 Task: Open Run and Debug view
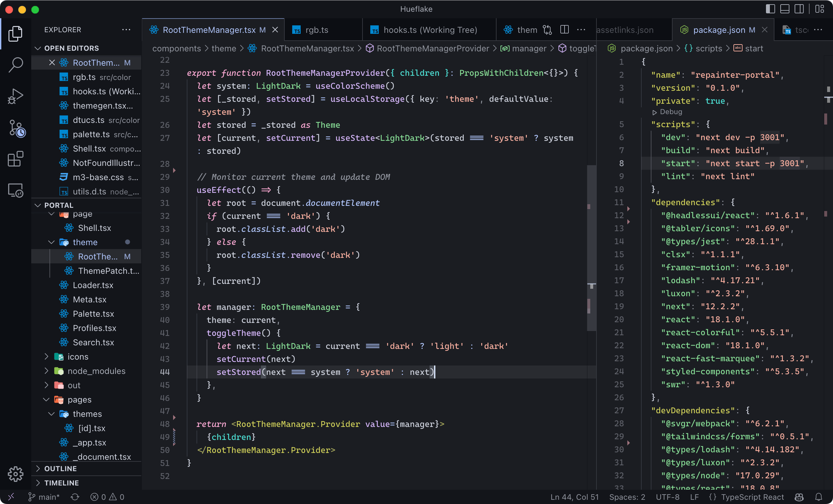coord(16,96)
